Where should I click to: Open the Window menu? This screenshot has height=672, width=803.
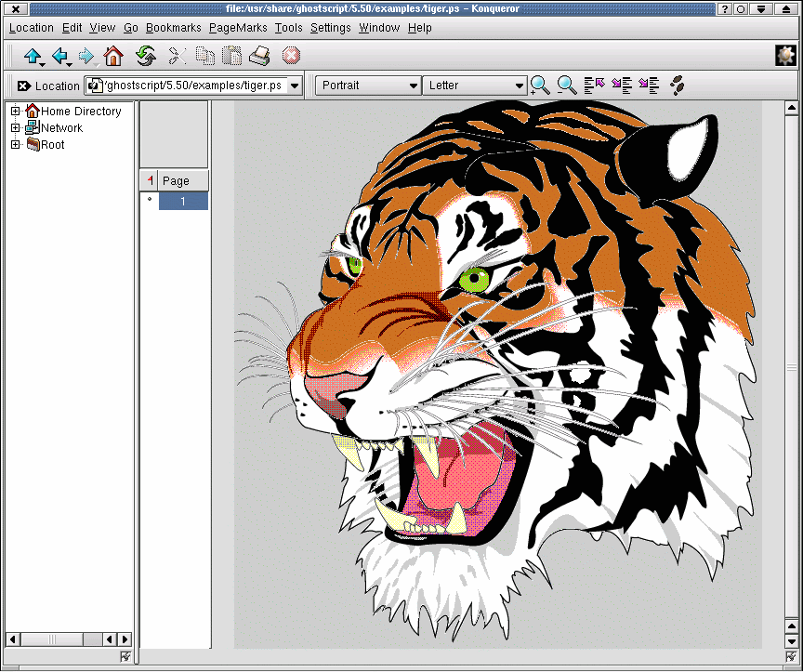pos(379,28)
